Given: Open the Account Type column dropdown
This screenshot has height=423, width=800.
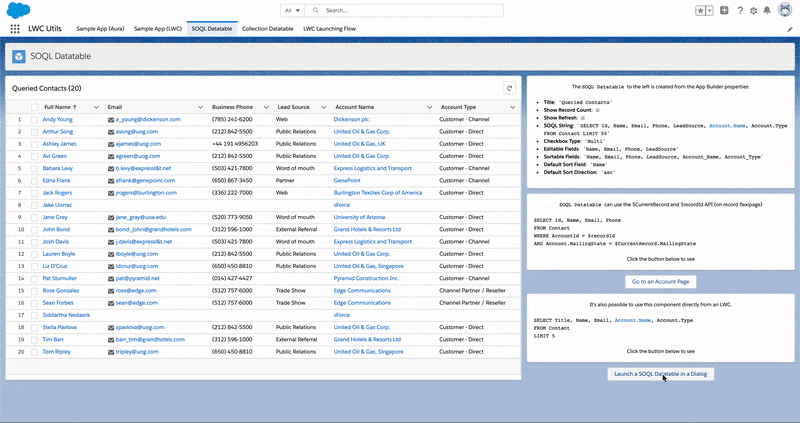Looking at the screenshot, I should click(511, 107).
